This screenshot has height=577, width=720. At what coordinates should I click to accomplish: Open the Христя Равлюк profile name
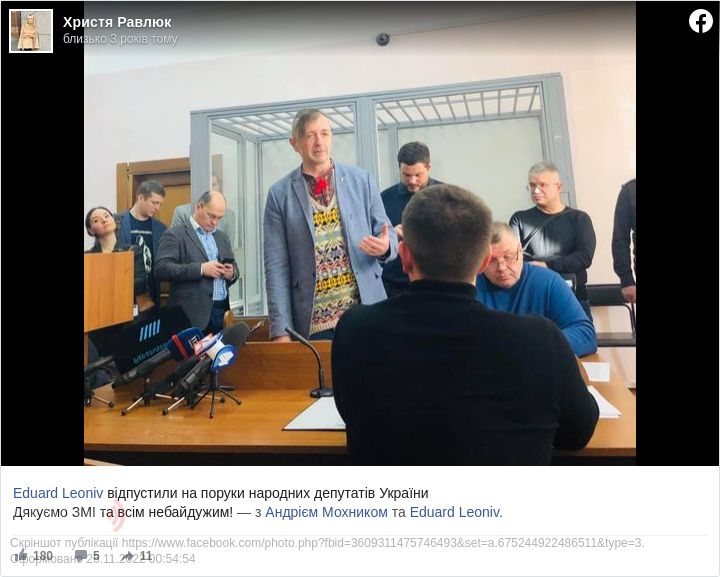(117, 22)
